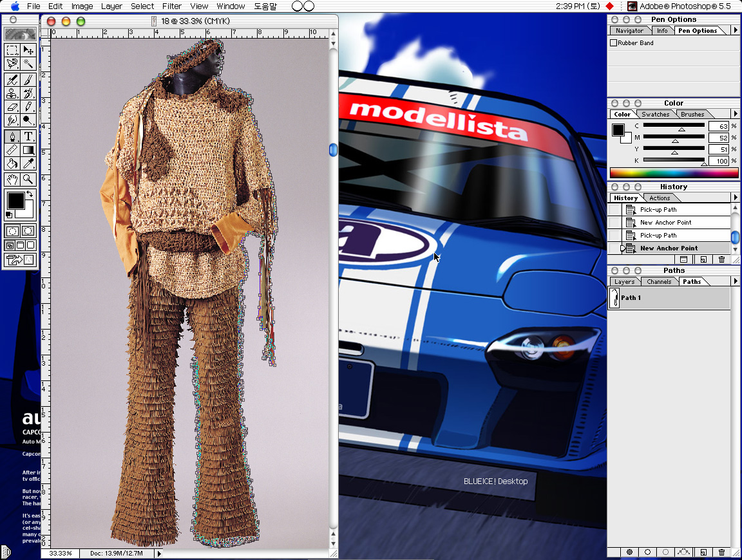Delete current state in History panel
Image resolution: width=742 pixels, height=560 pixels.
pos(721,260)
